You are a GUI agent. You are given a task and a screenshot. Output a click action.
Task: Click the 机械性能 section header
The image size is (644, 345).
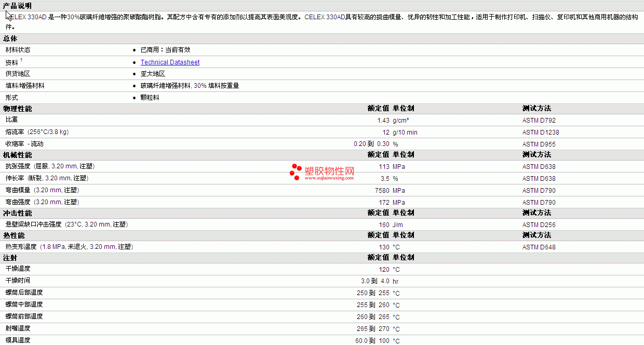(17, 155)
